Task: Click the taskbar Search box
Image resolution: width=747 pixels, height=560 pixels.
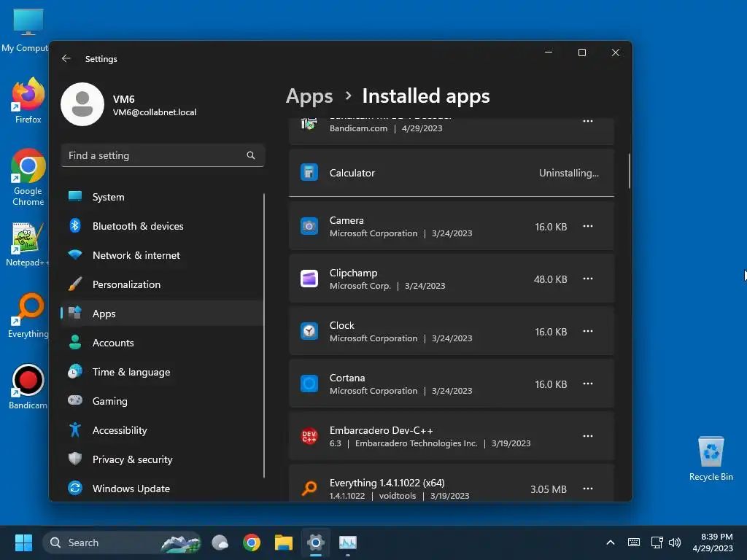Action: (x=122, y=542)
